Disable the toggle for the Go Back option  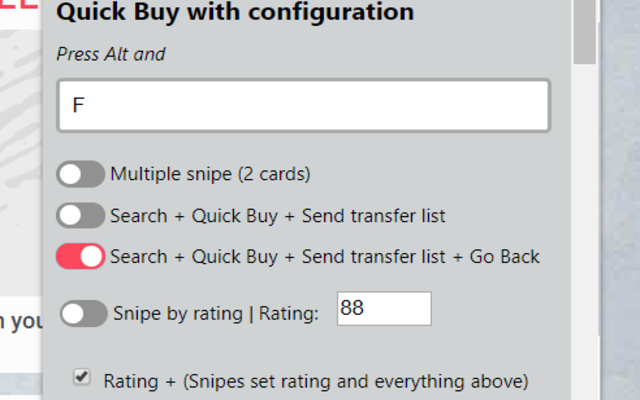[x=81, y=257]
